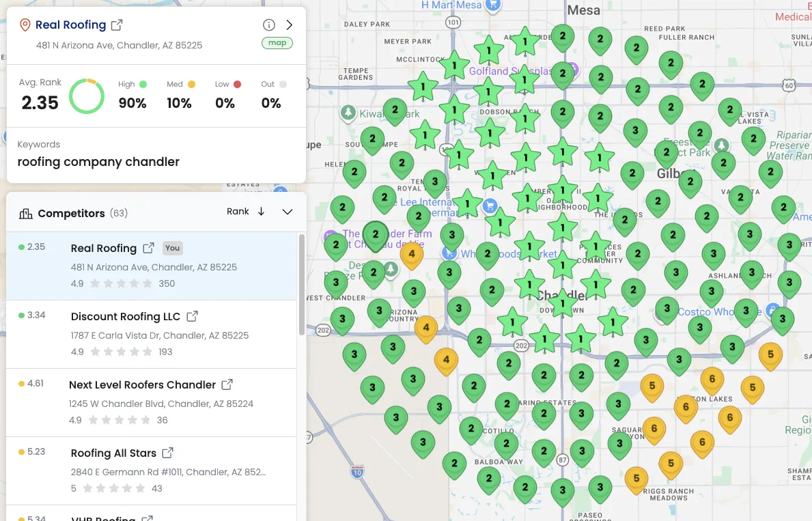The width and height of the screenshot is (812, 521).
Task: Click the highlighted 2 pin with dark outline
Action: (x=376, y=235)
